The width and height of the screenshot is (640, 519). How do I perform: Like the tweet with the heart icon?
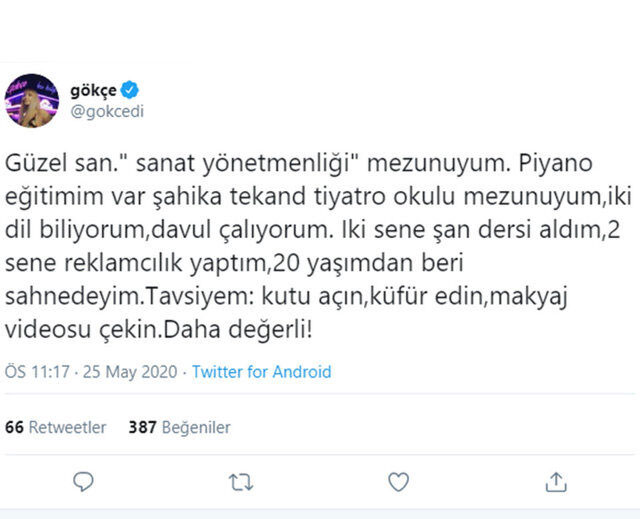(x=398, y=482)
